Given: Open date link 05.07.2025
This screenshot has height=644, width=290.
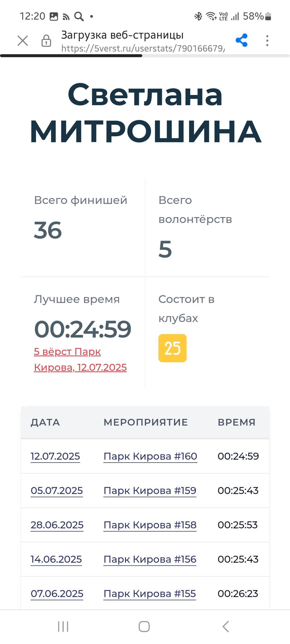Looking at the screenshot, I should click(57, 491).
